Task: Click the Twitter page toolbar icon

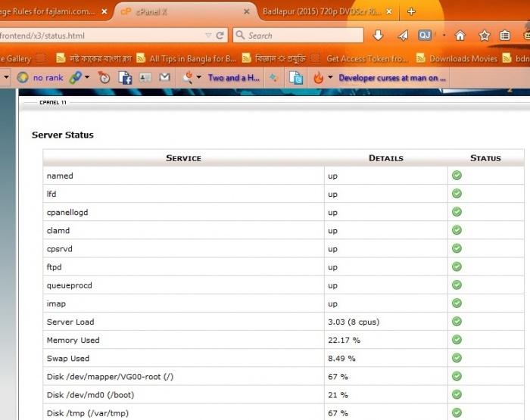Action: 296,78
